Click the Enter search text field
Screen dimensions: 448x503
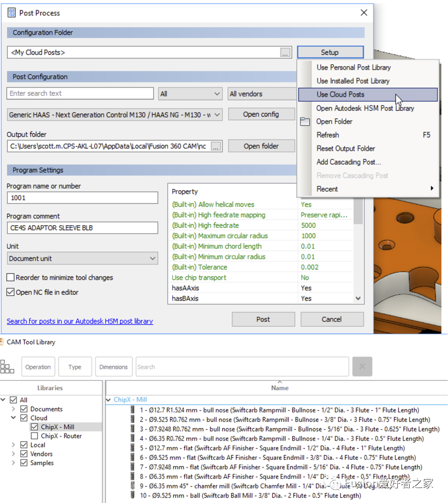pos(80,93)
